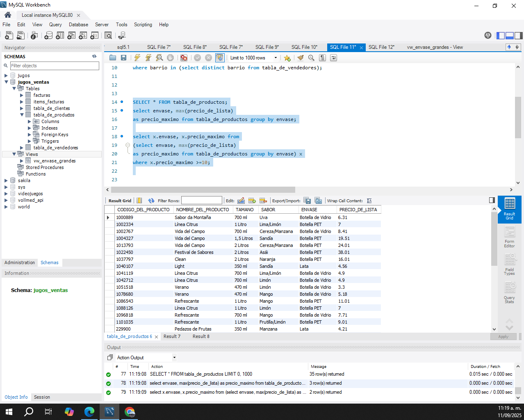The width and height of the screenshot is (524, 420).
Task: Toggle word wrap in SQL editor
Action: tap(334, 58)
